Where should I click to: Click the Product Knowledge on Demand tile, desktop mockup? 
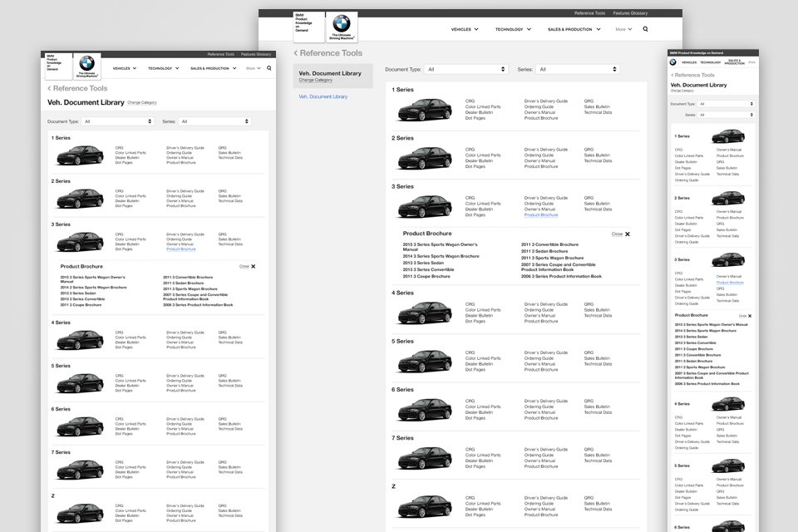coord(308,26)
